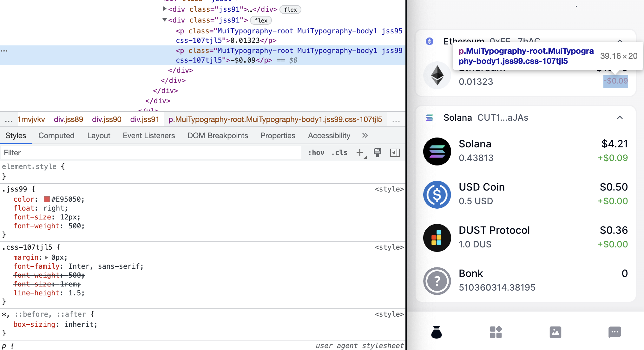Open the collectibles image tab icon
Screen dimensions: 644x350
(x=555, y=332)
